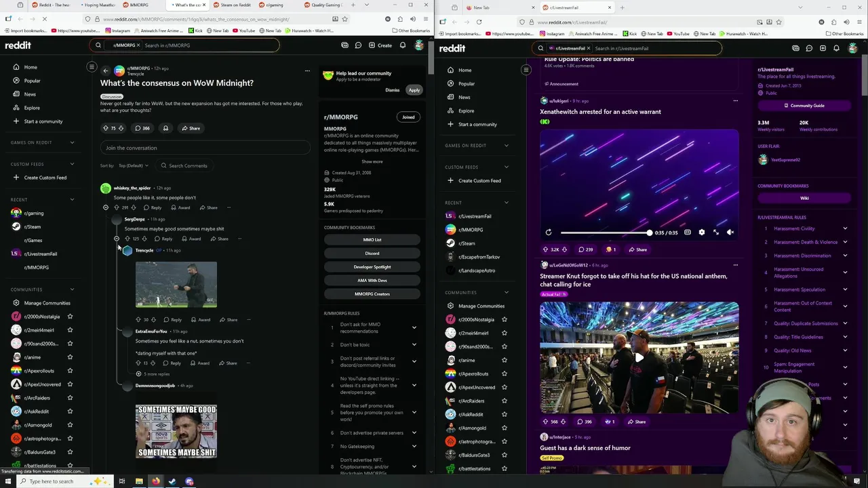Apply to be a moderator
This screenshot has height=488, width=868.
[x=414, y=90]
